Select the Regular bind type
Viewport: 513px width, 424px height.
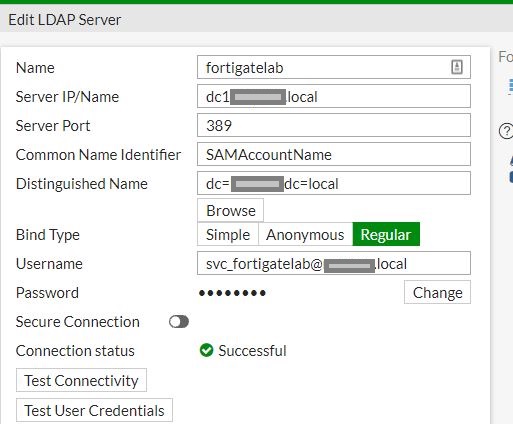coord(386,234)
